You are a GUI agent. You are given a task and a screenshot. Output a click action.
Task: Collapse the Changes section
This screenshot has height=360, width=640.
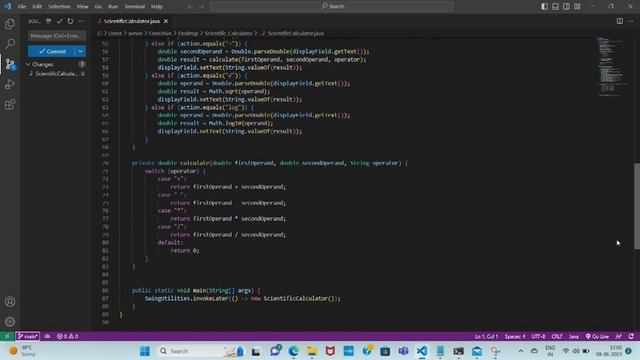(28, 64)
